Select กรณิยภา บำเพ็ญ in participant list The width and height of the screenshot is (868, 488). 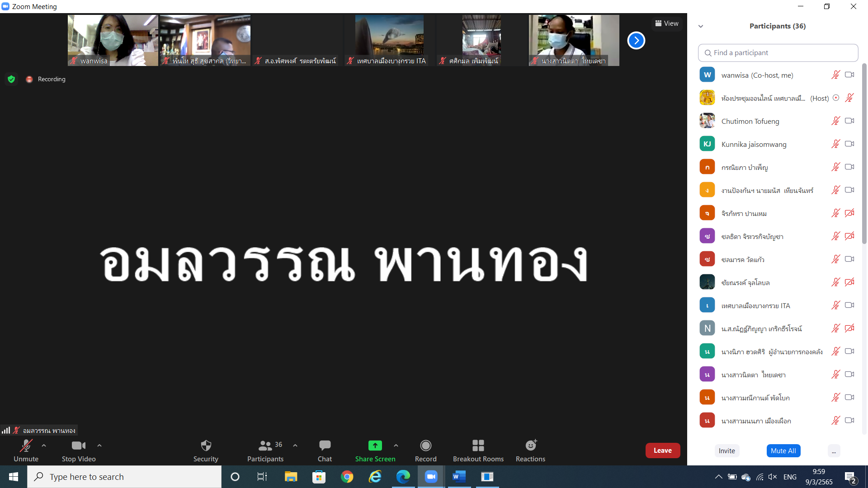pos(778,167)
